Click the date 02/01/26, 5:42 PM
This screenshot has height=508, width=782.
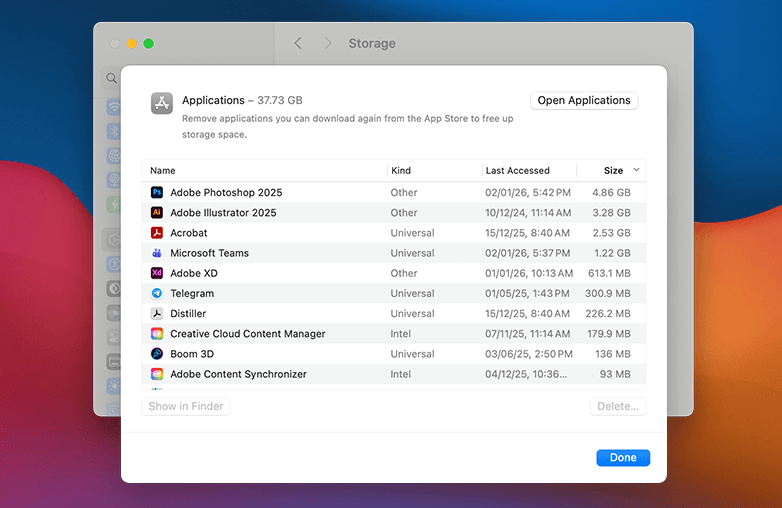[x=528, y=192]
